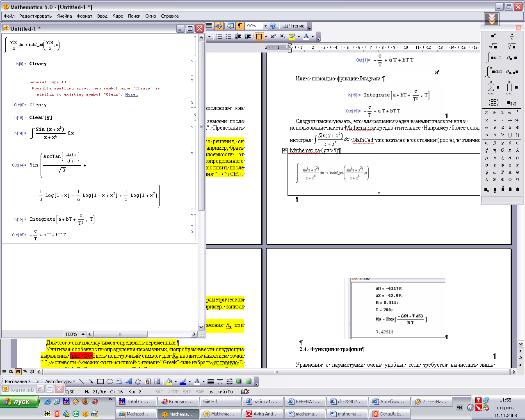Open the font color dropdown arrow in Word
This screenshot has height=420, width=525.
coord(313,37)
